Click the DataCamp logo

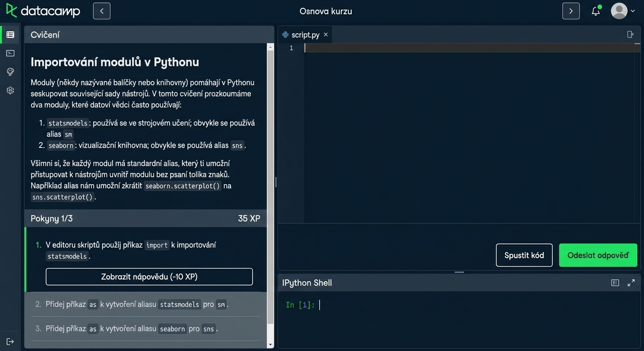[x=43, y=11]
